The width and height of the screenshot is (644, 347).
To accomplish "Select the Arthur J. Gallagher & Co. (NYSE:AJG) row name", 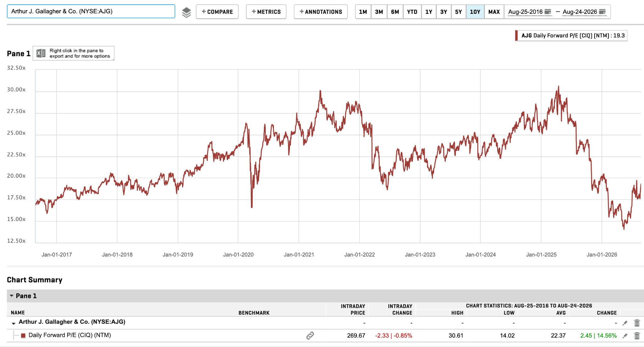I will coord(72,322).
